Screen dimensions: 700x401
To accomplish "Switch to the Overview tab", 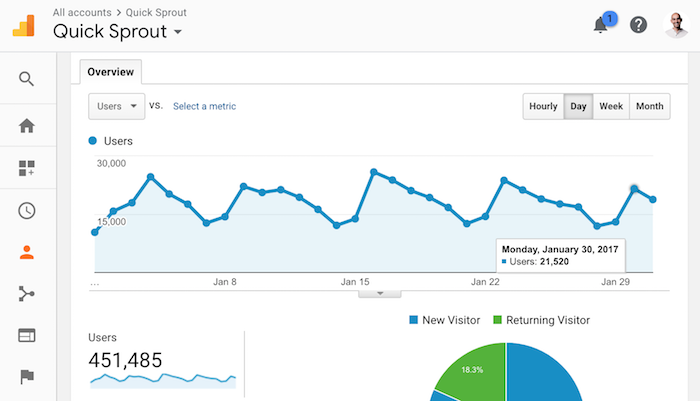I will pyautogui.click(x=111, y=72).
